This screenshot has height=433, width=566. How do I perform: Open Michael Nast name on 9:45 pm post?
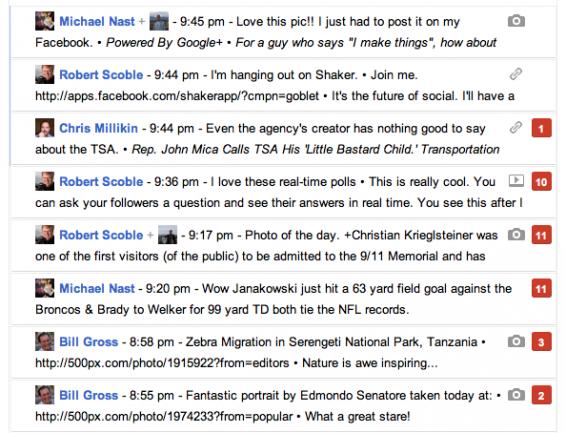97,21
